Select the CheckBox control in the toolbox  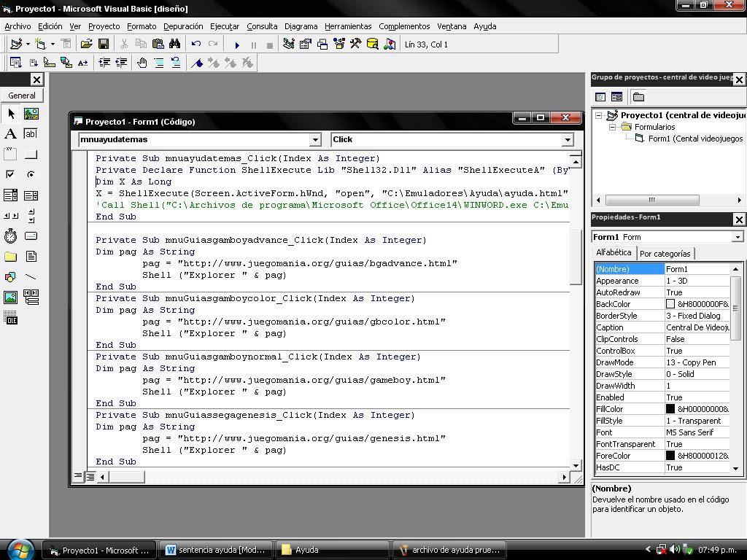click(x=10, y=175)
